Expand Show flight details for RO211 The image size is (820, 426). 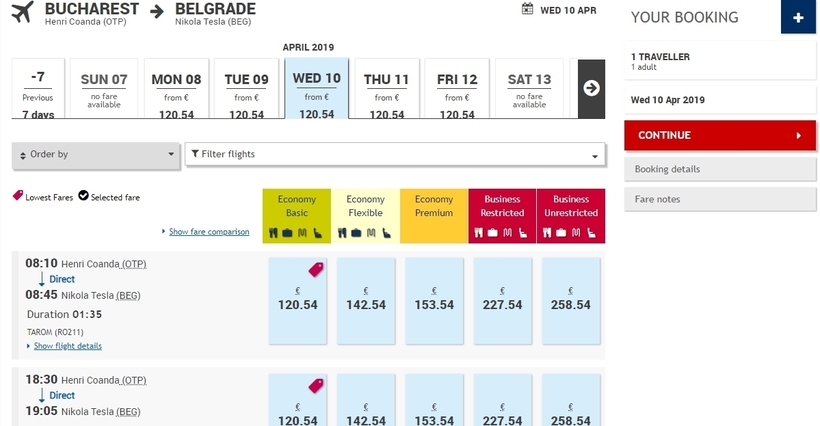tap(67, 346)
